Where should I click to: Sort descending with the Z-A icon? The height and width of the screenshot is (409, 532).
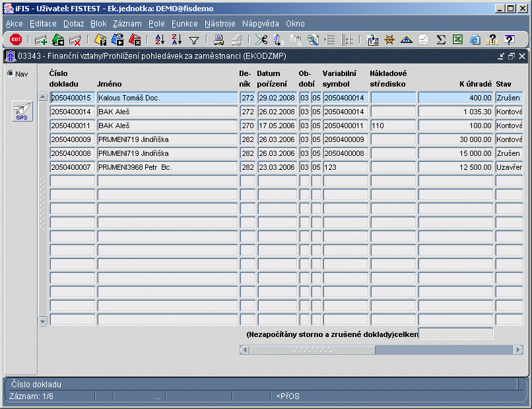pos(177,40)
